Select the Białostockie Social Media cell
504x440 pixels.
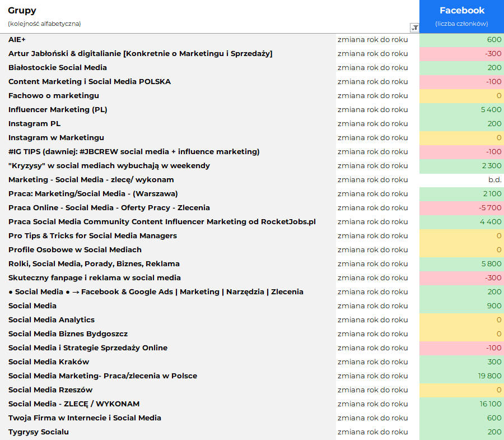(58, 68)
